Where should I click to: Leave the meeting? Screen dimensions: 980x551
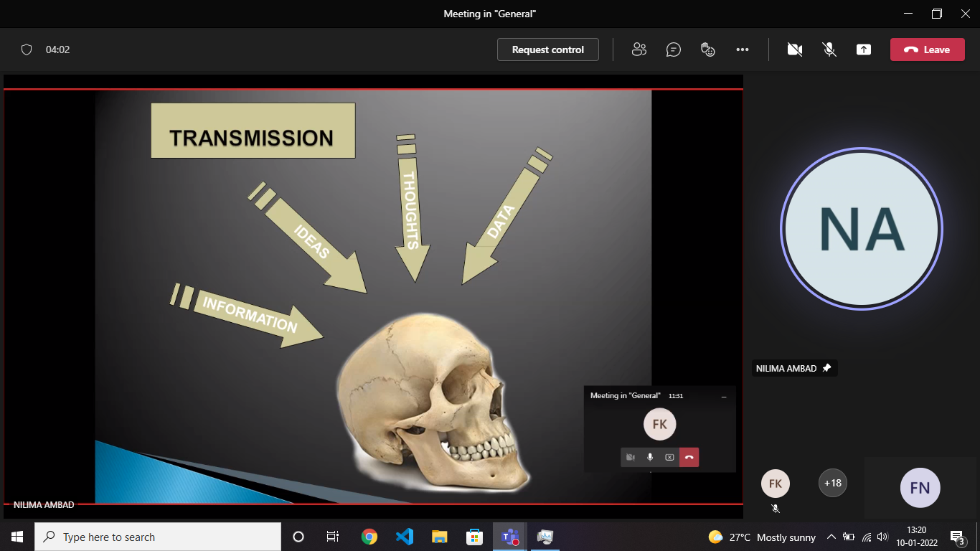927,50
